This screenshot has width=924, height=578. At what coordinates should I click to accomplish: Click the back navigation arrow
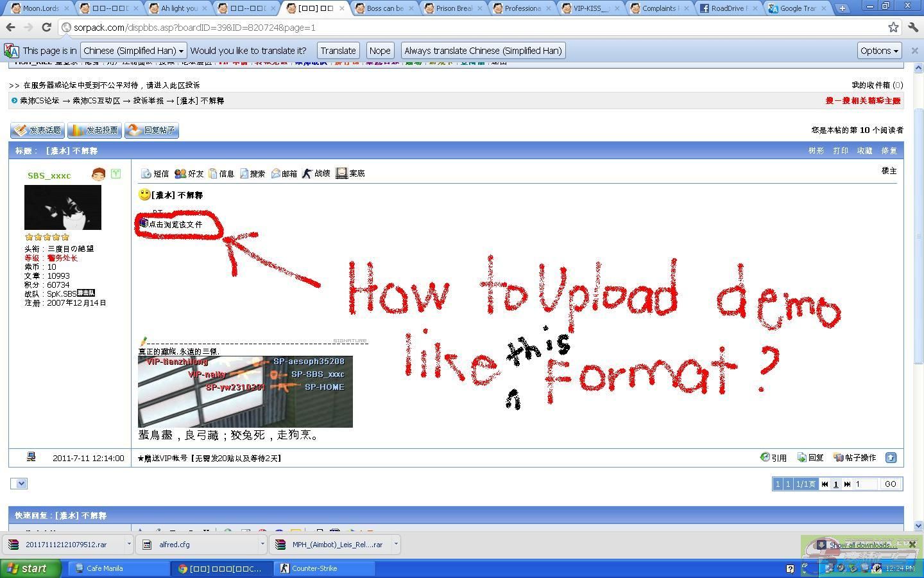click(x=11, y=28)
